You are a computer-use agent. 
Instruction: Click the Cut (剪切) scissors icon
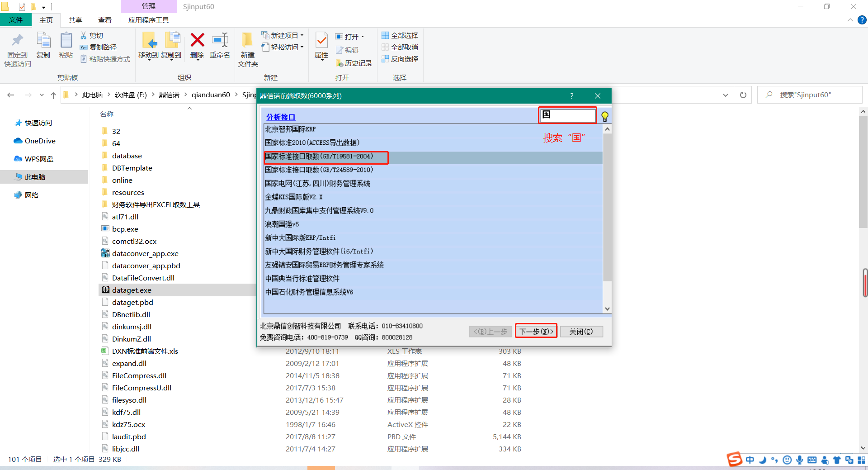coord(84,35)
